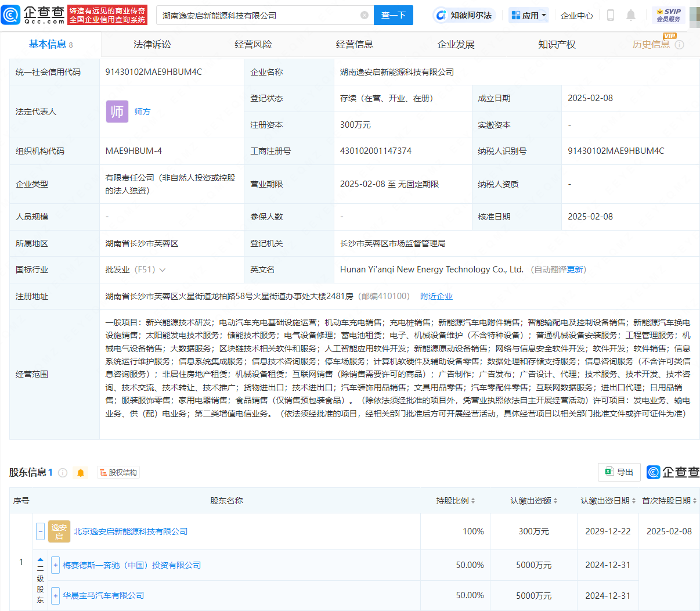
Task: Open 北京逸安启新能源科技有限公司 shareholder link
Action: (x=131, y=531)
